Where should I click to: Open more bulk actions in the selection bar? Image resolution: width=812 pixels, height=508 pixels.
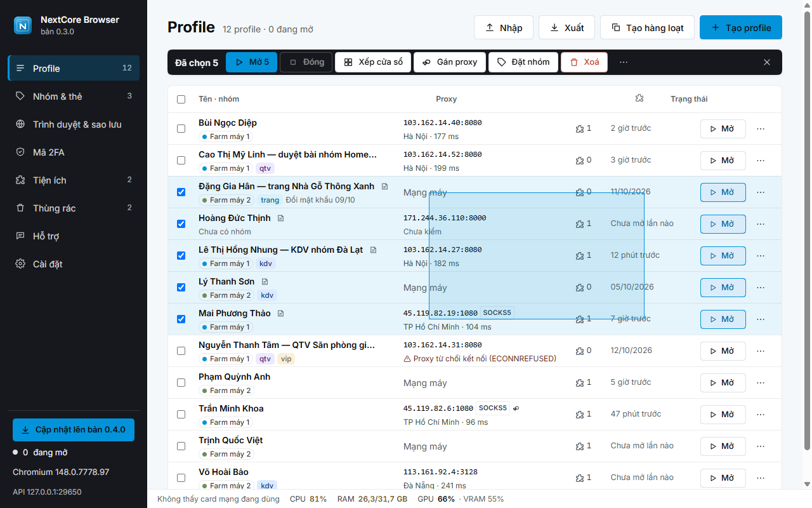tap(624, 62)
